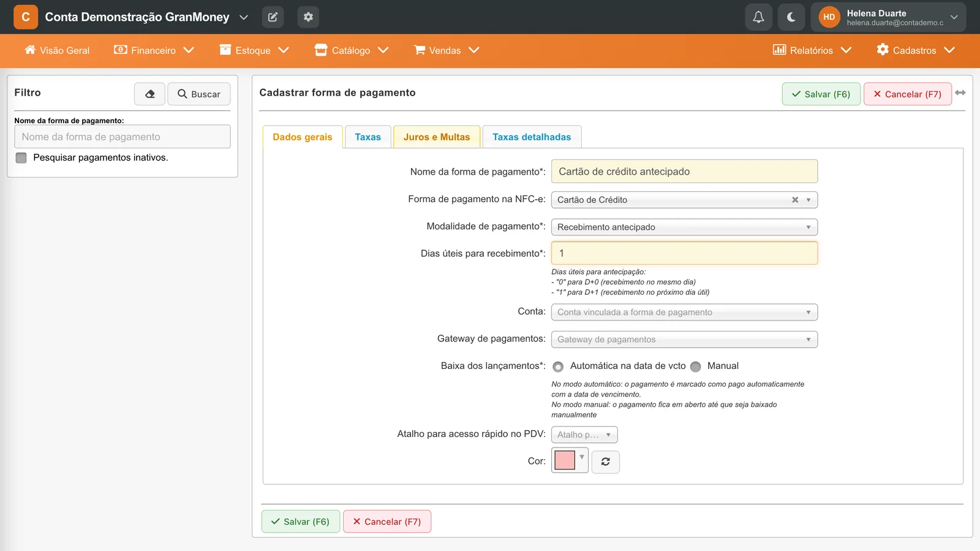Open Gateway de pagamentos dropdown
The image size is (980, 551).
click(684, 339)
